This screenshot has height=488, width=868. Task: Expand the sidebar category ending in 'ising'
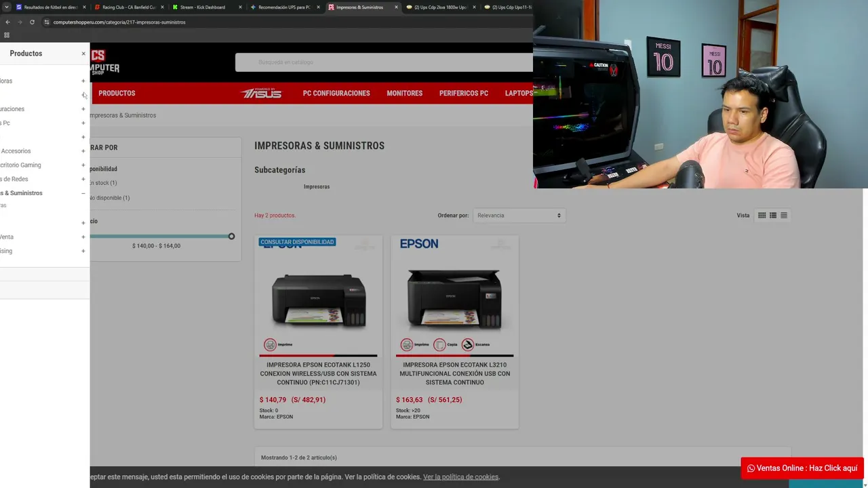[x=83, y=251]
